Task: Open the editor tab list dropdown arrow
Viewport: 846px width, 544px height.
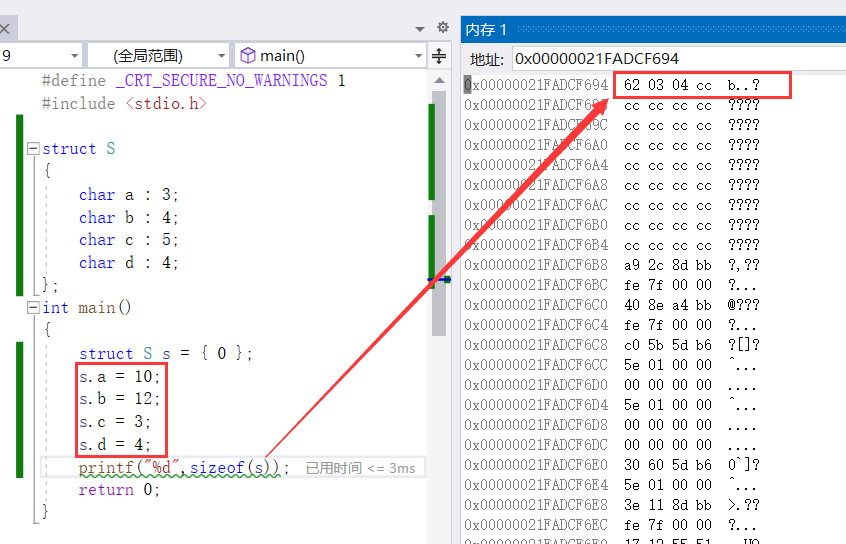Action: click(x=420, y=29)
